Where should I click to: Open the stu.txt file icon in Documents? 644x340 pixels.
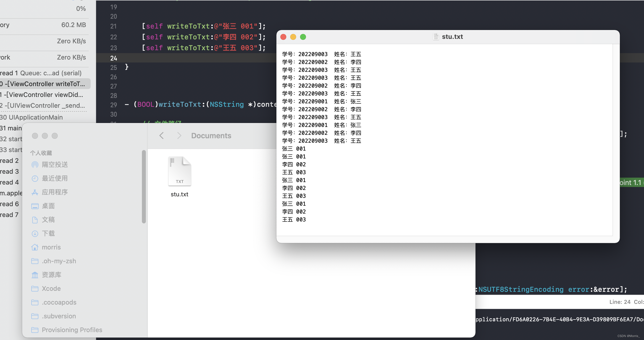[x=180, y=171]
